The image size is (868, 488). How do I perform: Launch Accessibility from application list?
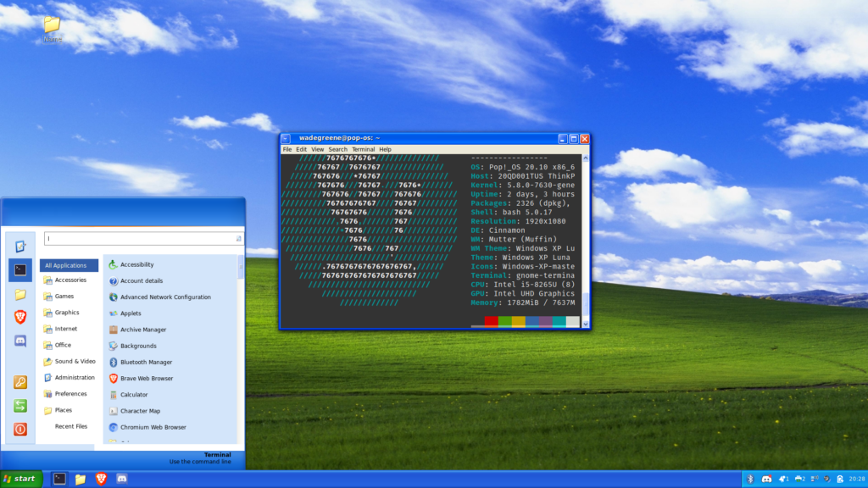click(171, 264)
